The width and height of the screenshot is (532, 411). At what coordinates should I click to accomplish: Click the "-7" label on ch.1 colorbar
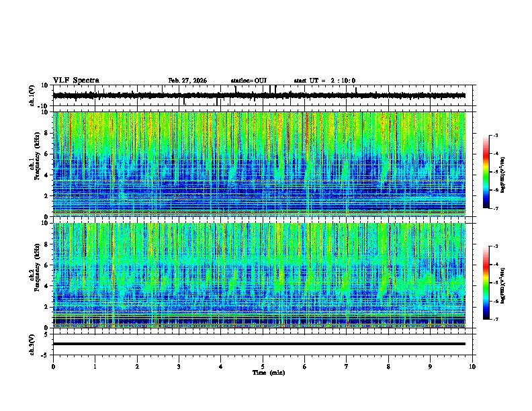[x=496, y=208]
